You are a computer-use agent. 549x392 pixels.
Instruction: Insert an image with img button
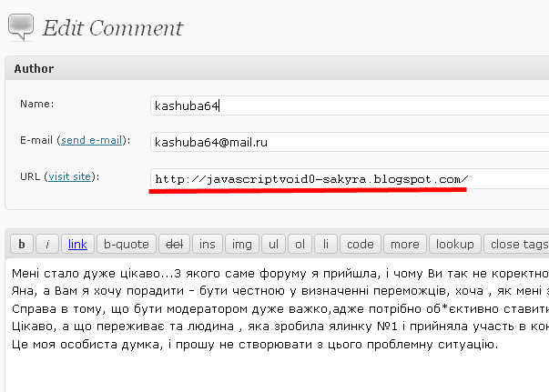(241, 244)
